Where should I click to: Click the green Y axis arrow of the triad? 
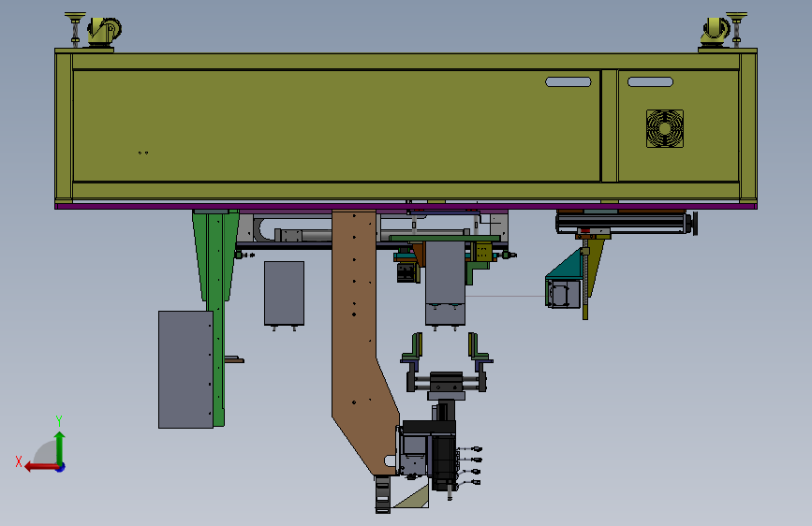tap(60, 447)
